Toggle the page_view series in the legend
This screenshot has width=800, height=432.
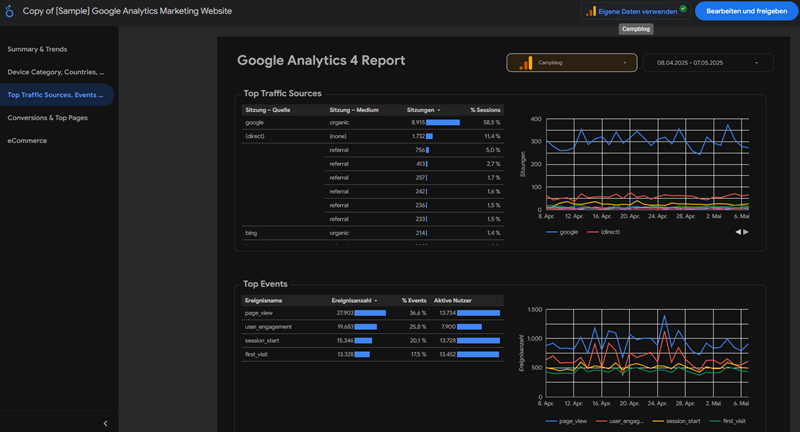tap(566, 421)
